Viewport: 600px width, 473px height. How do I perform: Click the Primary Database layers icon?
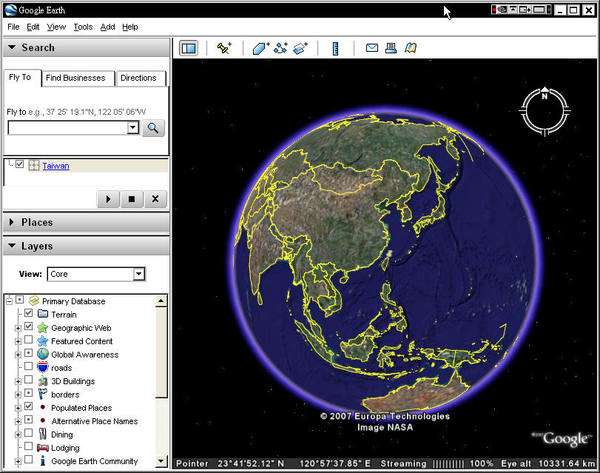click(x=34, y=301)
